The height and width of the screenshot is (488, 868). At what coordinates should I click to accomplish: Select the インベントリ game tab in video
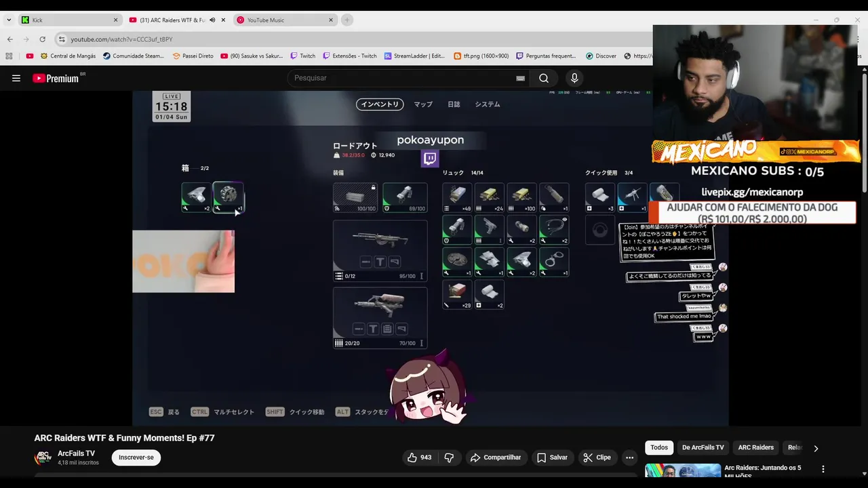click(x=380, y=104)
